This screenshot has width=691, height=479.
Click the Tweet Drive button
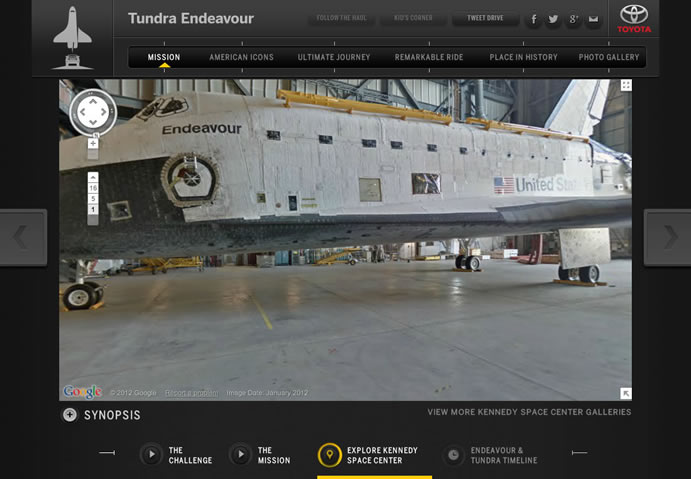pos(485,18)
